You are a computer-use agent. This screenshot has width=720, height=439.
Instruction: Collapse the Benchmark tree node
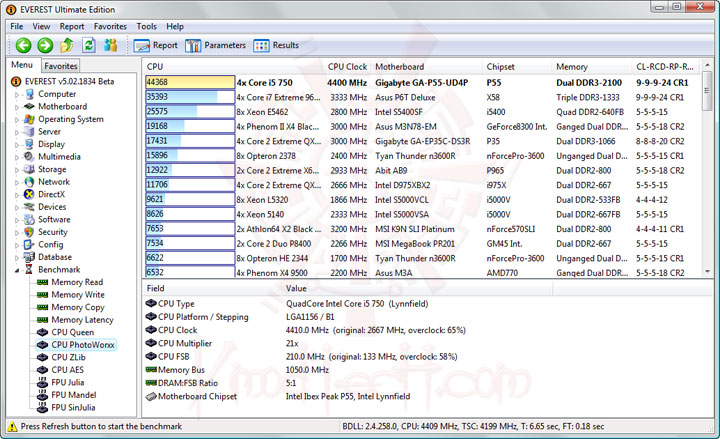click(x=17, y=270)
